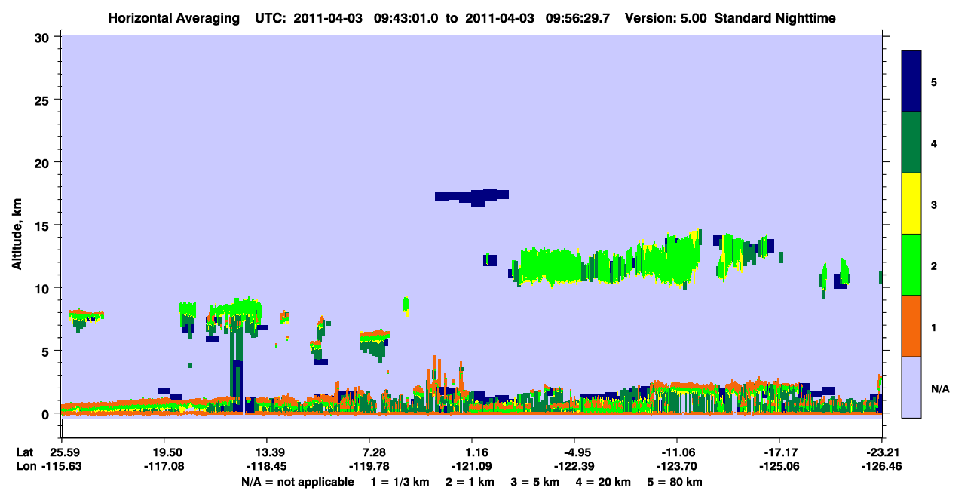Click the 15 altitude tick label
Screen dimensions: 980x503
(x=44, y=225)
